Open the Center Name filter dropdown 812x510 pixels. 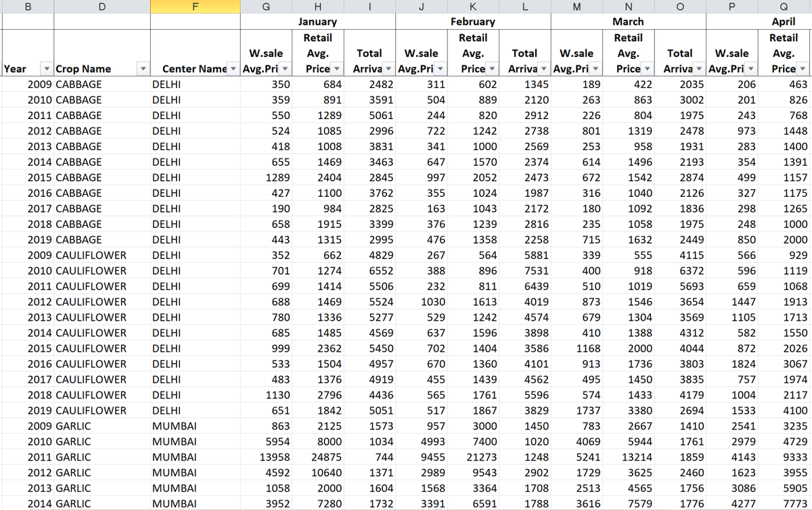coord(233,69)
